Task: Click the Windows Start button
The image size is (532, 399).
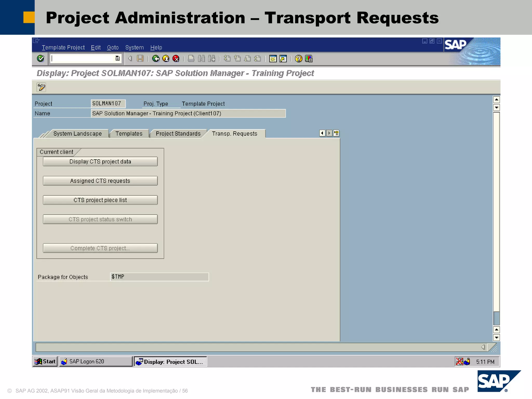Action: [x=45, y=362]
